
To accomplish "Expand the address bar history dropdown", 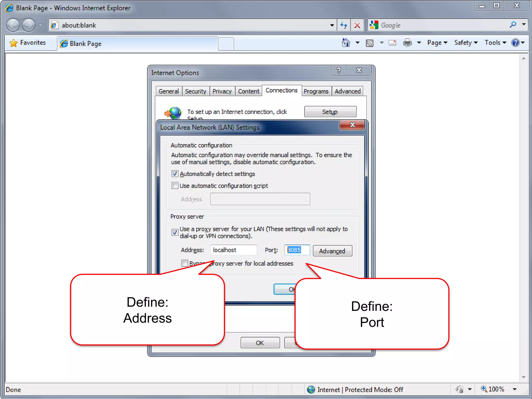I will point(332,25).
